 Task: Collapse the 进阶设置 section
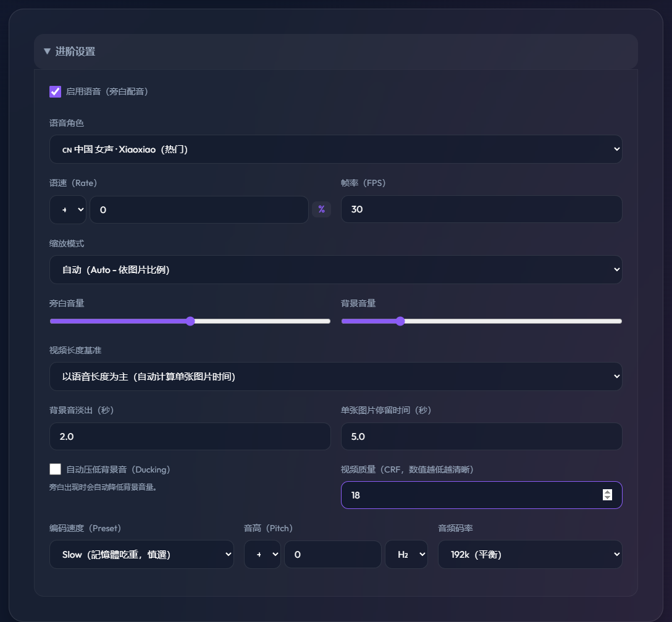(335, 51)
